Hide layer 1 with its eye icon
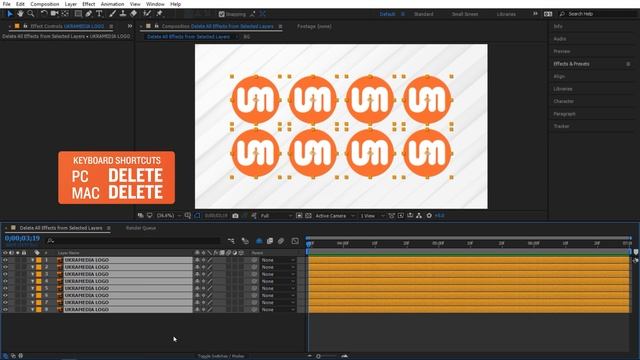640x360 pixels. point(5,260)
